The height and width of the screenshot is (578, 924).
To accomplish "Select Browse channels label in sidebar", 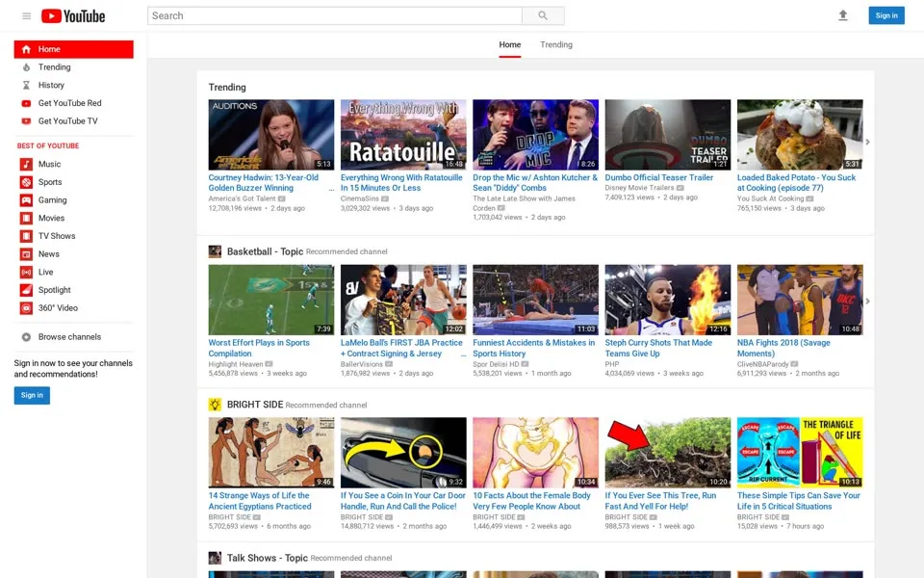I will [x=69, y=337].
